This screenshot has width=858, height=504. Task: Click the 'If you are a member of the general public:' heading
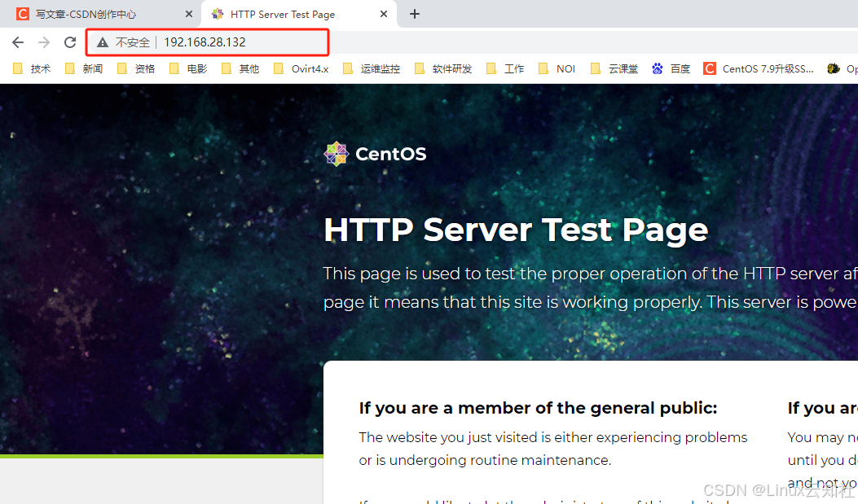point(538,408)
